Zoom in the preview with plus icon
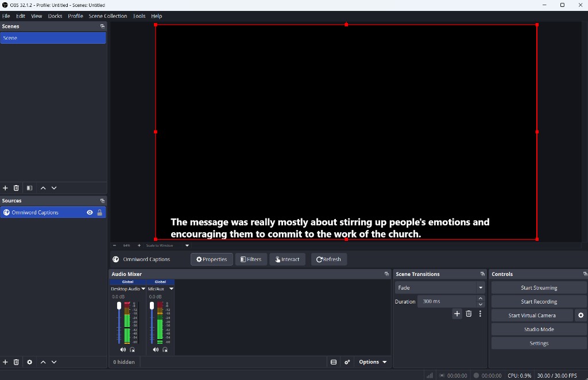Image resolution: width=588 pixels, height=380 pixels. [139, 245]
